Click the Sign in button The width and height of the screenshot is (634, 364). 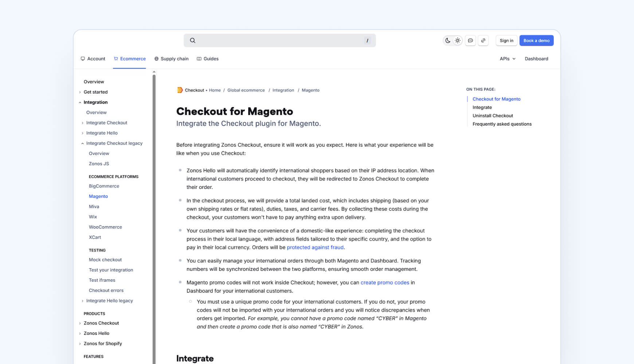coord(506,40)
